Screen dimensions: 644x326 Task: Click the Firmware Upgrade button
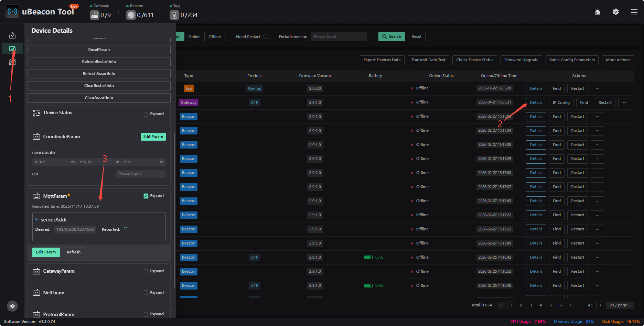tap(521, 60)
